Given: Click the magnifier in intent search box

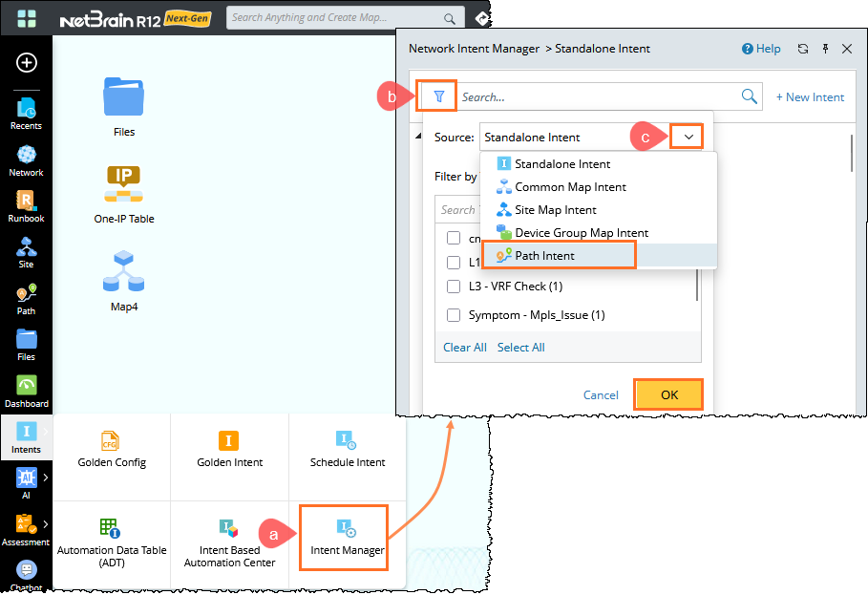Looking at the screenshot, I should pos(749,96).
